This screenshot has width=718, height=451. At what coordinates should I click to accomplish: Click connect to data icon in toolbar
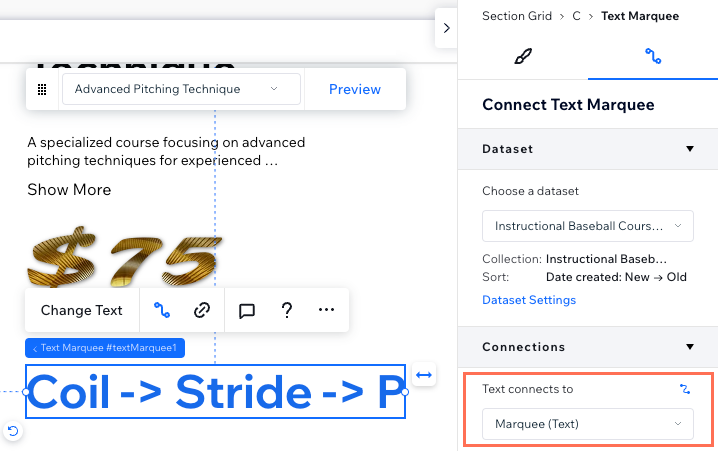[162, 310]
